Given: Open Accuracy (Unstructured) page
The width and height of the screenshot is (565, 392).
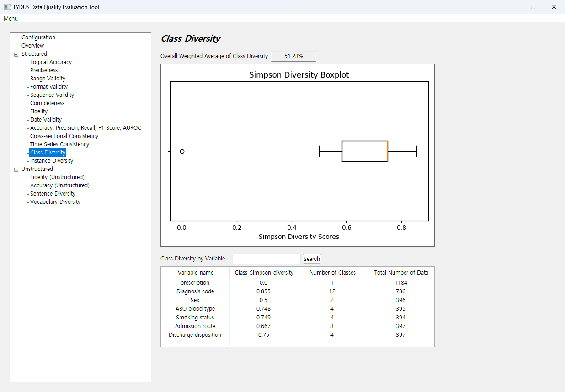Looking at the screenshot, I should (x=60, y=185).
